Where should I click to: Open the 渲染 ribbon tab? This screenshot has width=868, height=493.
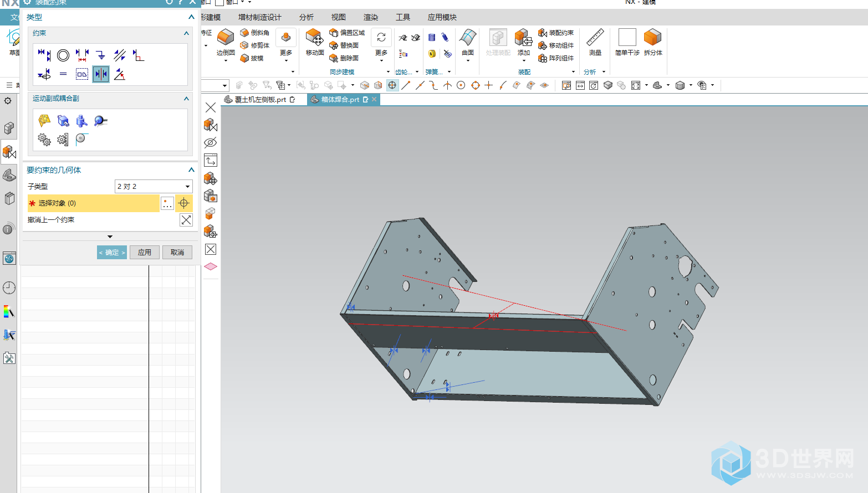pyautogui.click(x=370, y=17)
